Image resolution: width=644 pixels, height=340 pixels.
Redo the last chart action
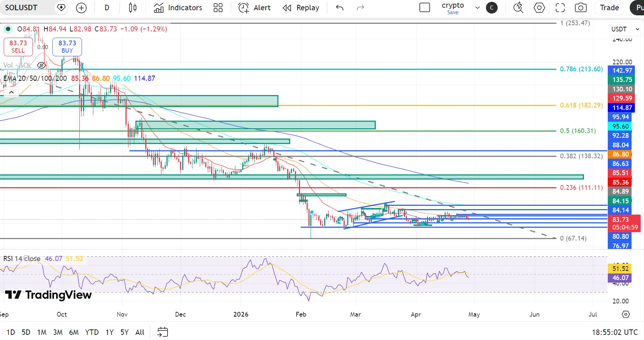[360, 8]
